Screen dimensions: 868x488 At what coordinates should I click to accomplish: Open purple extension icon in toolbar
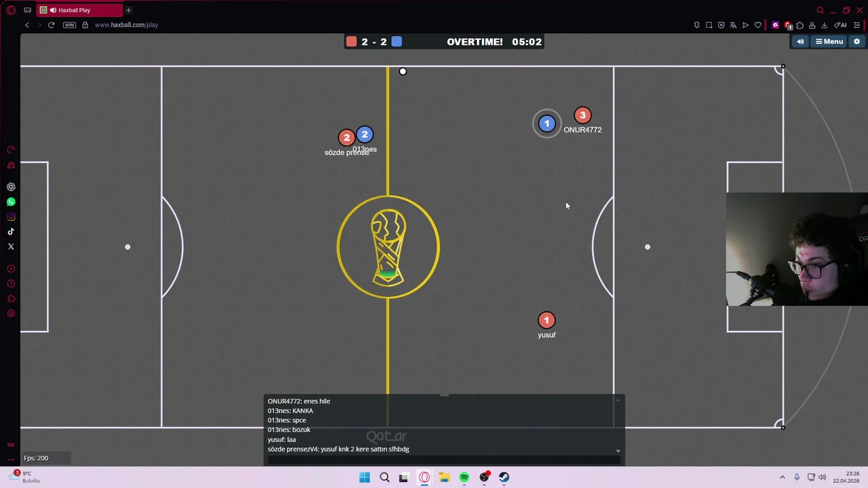click(x=775, y=25)
